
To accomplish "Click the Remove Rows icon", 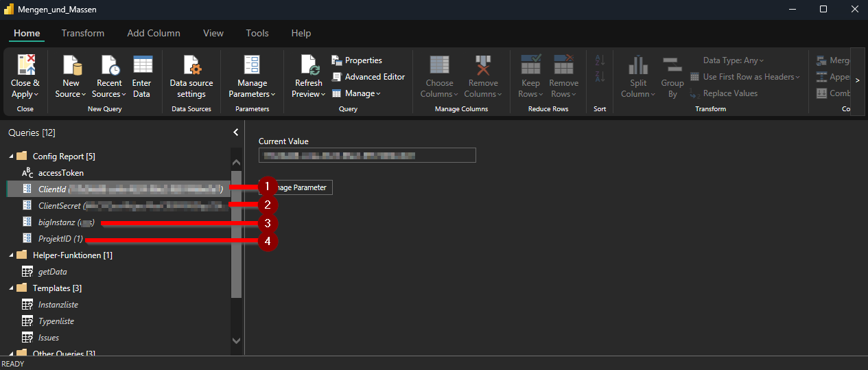I will (x=563, y=65).
